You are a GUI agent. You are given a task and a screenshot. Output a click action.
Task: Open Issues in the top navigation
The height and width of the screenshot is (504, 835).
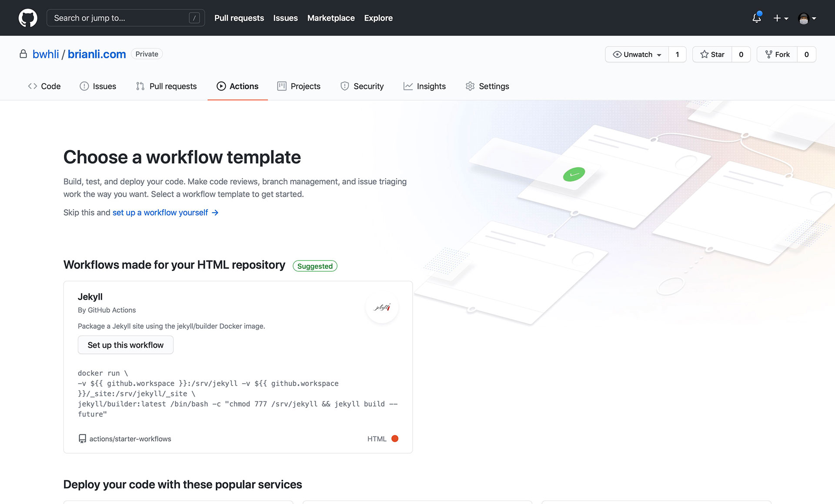(x=285, y=18)
